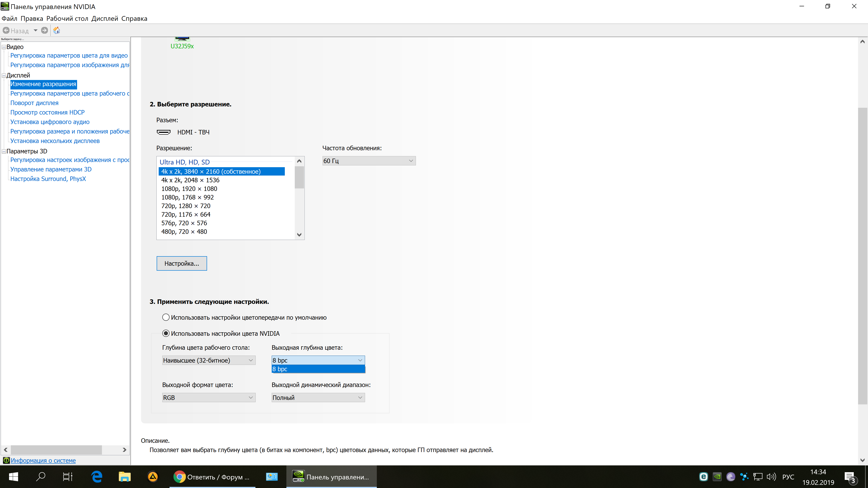
Task: Collapse the Параметры 3D tree section
Action: [4, 151]
